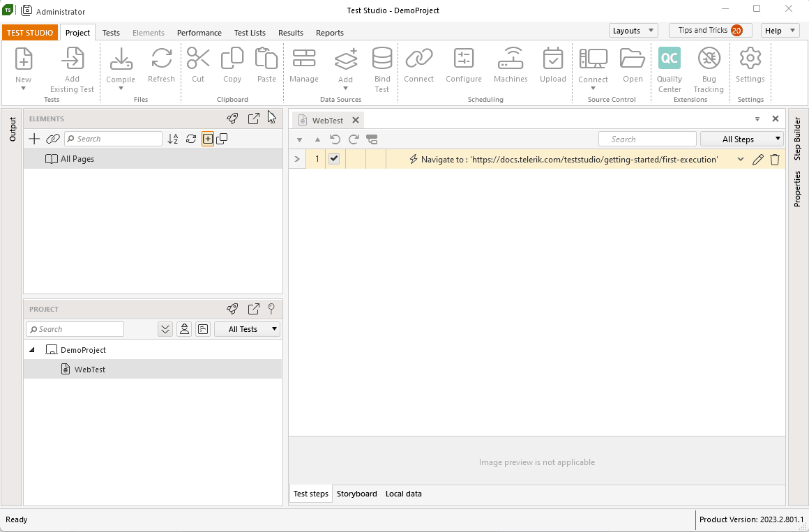
Task: Collapse all project tests icon
Action: (165, 329)
